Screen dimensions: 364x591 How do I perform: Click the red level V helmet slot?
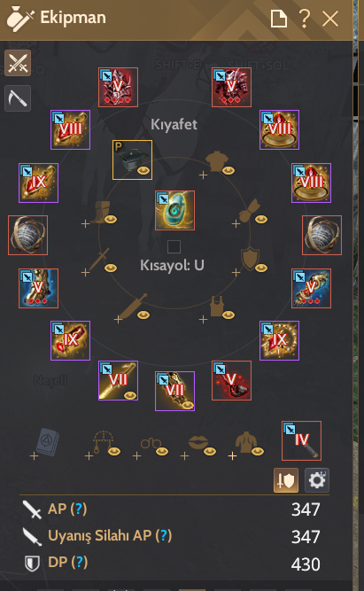[119, 88]
